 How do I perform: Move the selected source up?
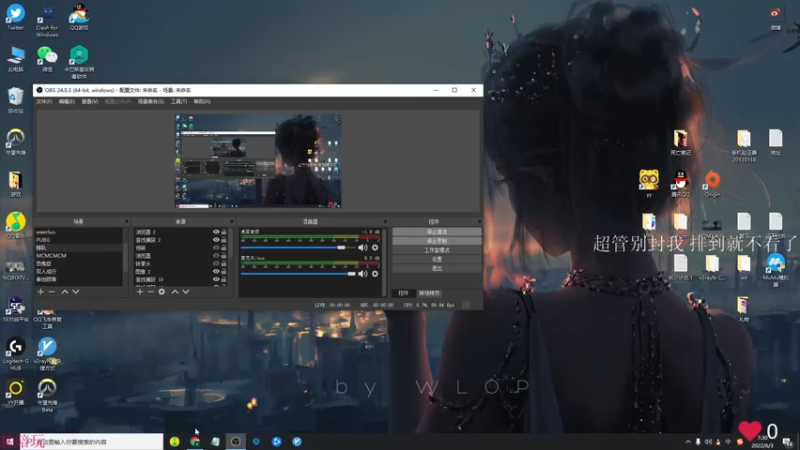point(175,292)
